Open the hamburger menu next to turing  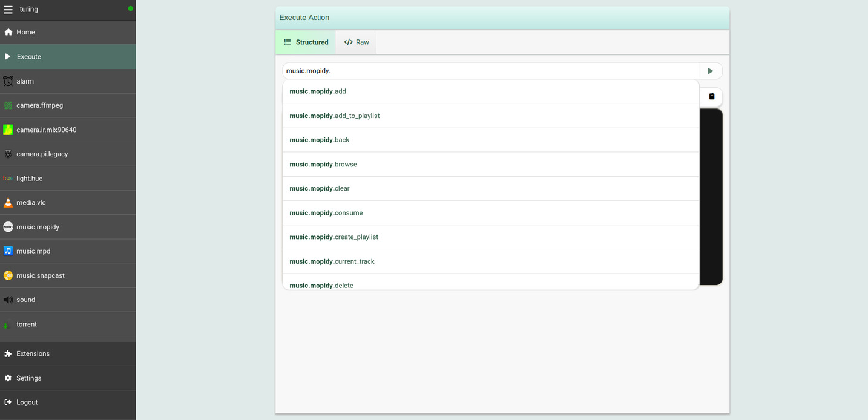(x=8, y=9)
